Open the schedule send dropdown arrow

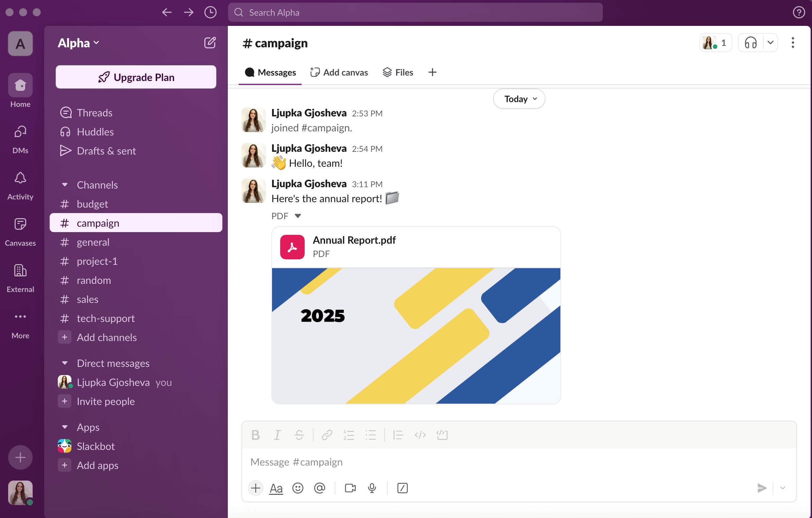pyautogui.click(x=783, y=488)
